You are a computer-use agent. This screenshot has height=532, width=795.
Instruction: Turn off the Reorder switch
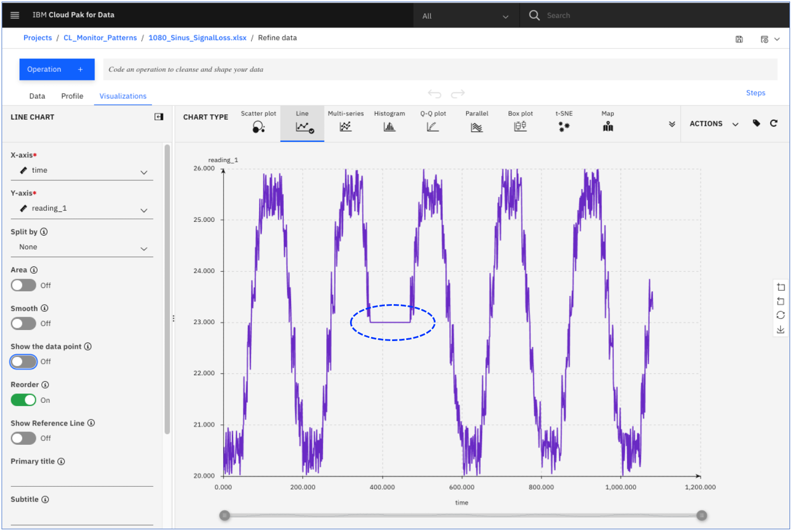coord(24,400)
